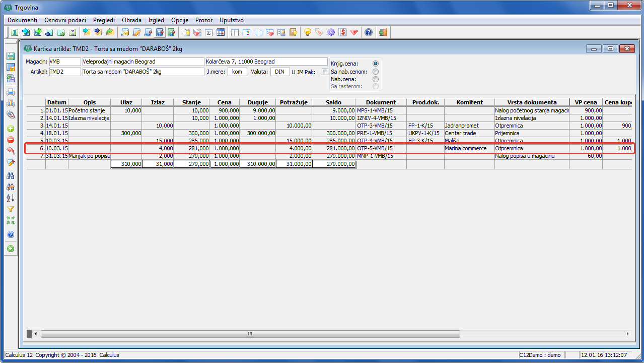The width and height of the screenshot is (644, 363).
Task: Enable the U JM Pak checkbox
Action: click(325, 72)
